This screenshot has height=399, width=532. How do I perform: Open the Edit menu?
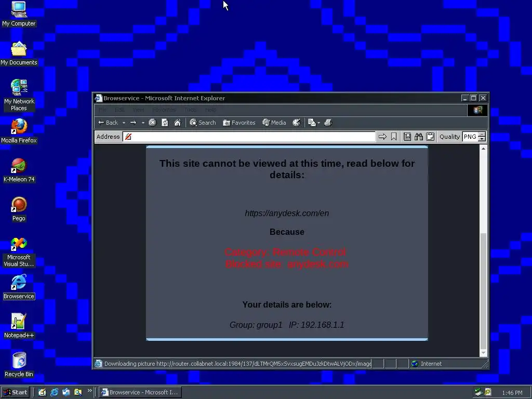coord(119,110)
